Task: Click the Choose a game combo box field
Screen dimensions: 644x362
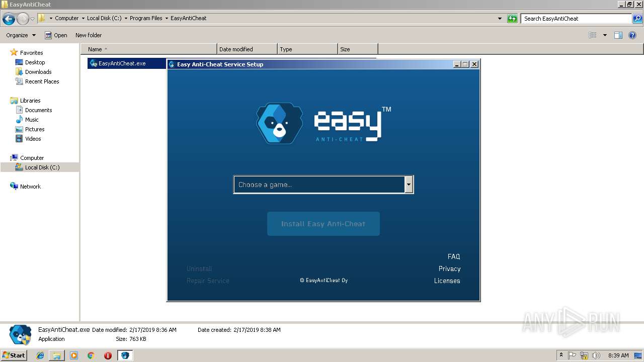Action: tap(324, 185)
